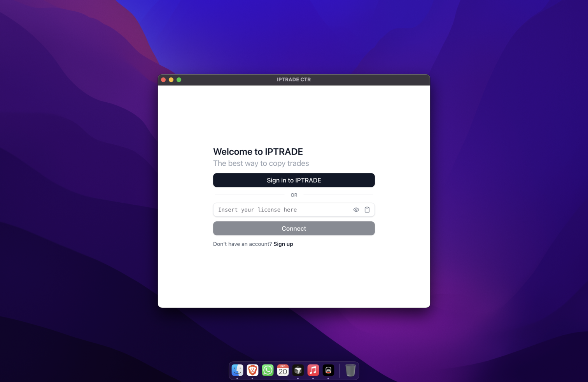
Task: Zoom the window with the green button
Action: pos(179,79)
